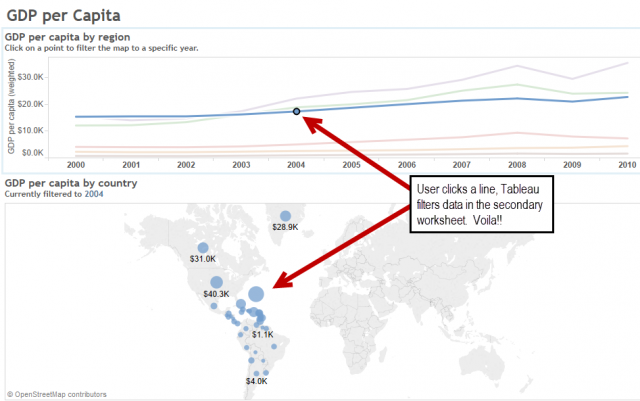Click the 2006 label on year axis
The height and width of the screenshot is (401, 640).
pyautogui.click(x=407, y=165)
